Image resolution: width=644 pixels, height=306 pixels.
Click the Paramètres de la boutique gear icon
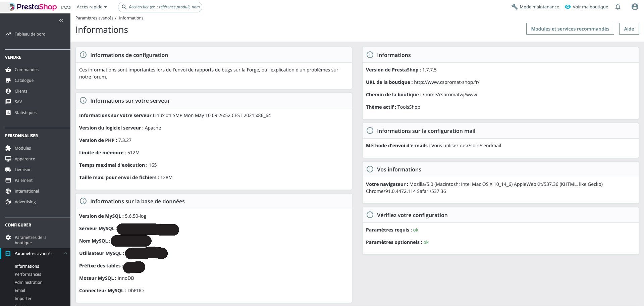point(8,237)
